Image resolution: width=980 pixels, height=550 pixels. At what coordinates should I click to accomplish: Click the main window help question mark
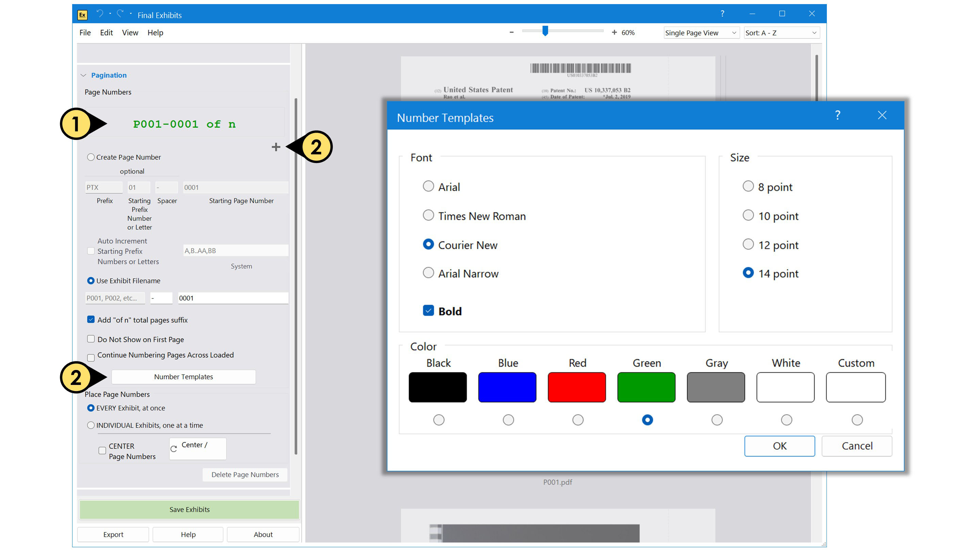point(722,14)
